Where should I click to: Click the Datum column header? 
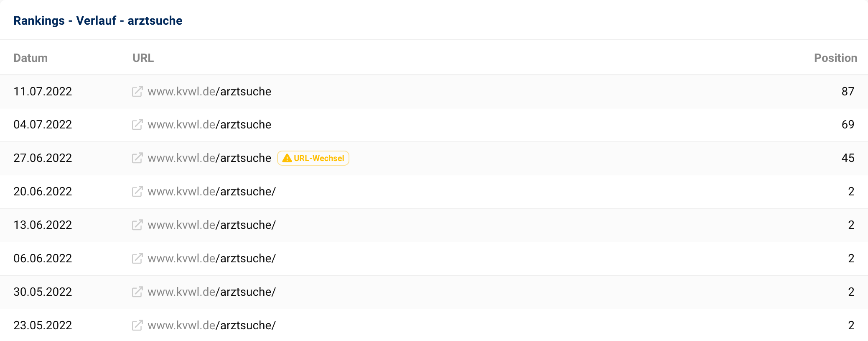(31, 58)
